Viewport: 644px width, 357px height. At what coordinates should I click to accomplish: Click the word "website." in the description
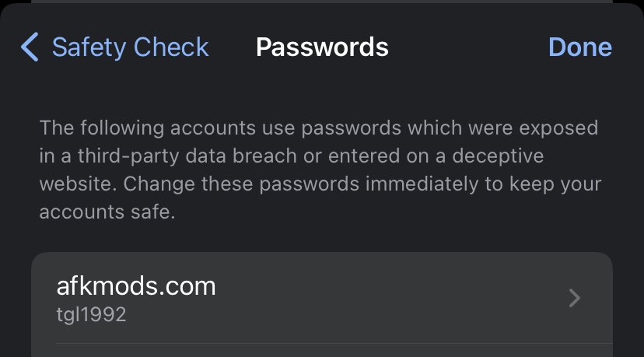tap(78, 184)
